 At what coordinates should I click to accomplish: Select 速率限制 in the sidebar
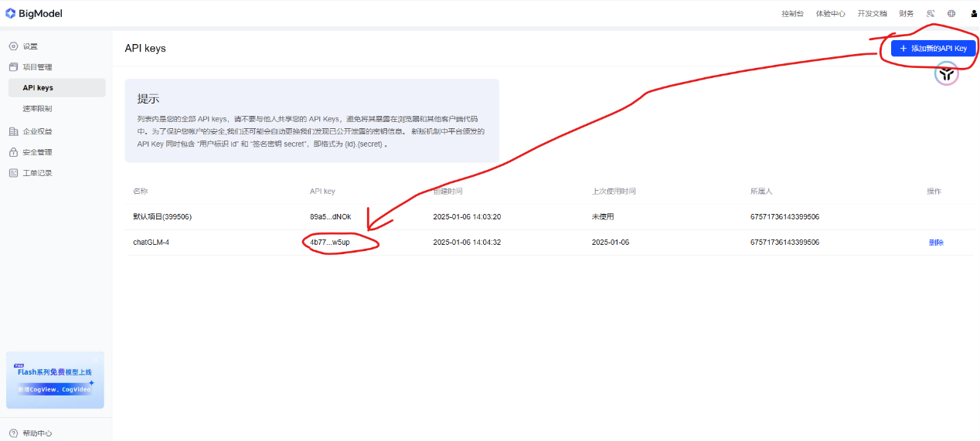pos(37,109)
